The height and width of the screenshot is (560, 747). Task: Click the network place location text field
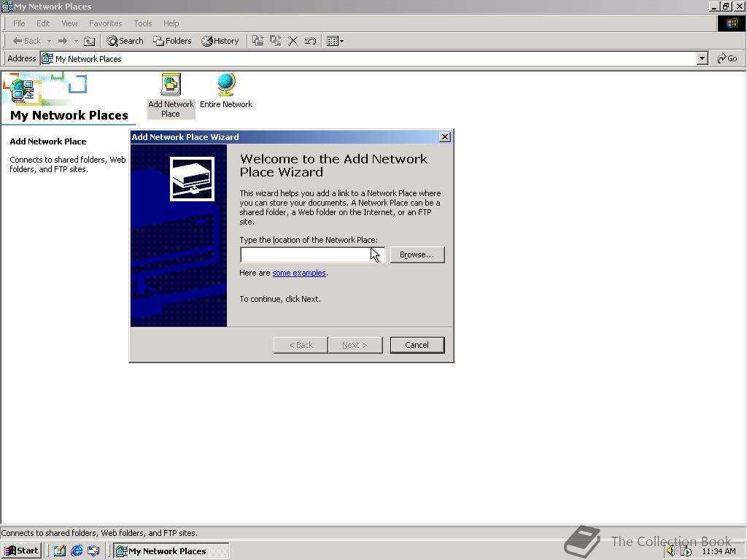312,254
